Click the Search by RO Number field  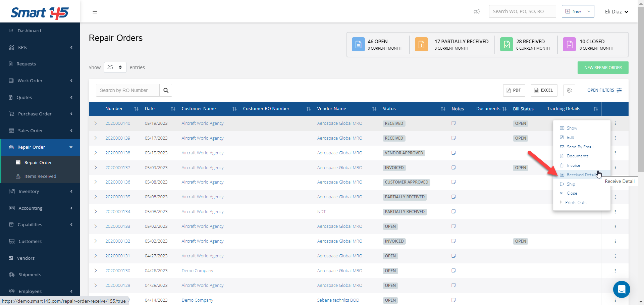(x=128, y=90)
